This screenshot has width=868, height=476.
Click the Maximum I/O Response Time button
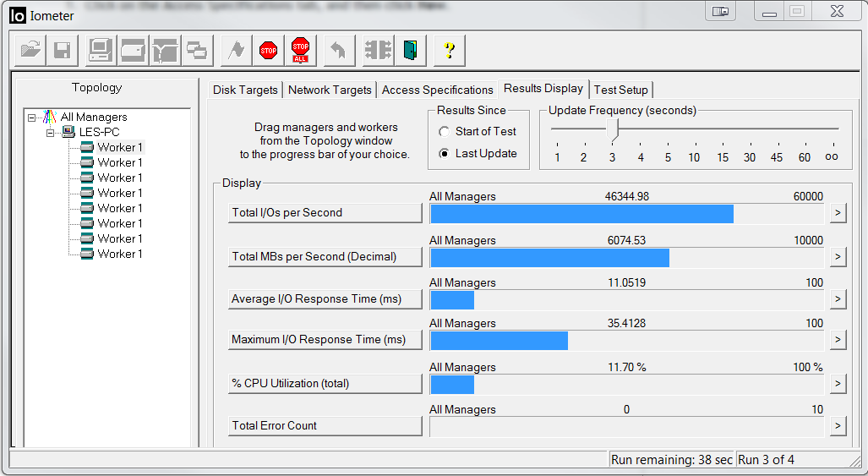[x=325, y=340]
